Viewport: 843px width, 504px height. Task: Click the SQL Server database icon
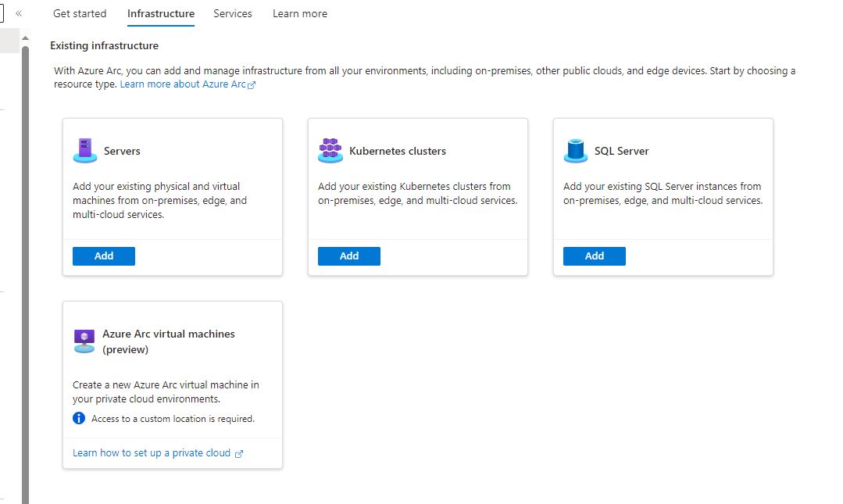[x=576, y=150]
